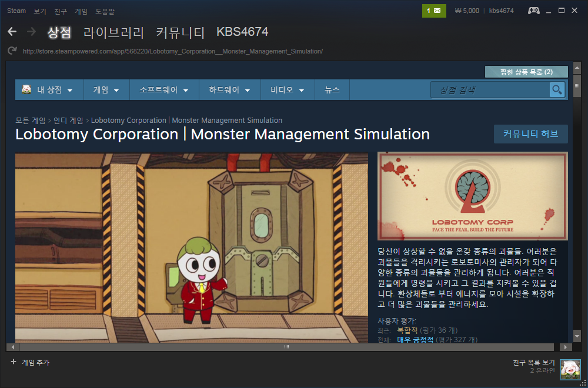The image size is (588, 388).
Task: Open 찜한 상품 목록 (2) wishlist button
Action: click(526, 72)
